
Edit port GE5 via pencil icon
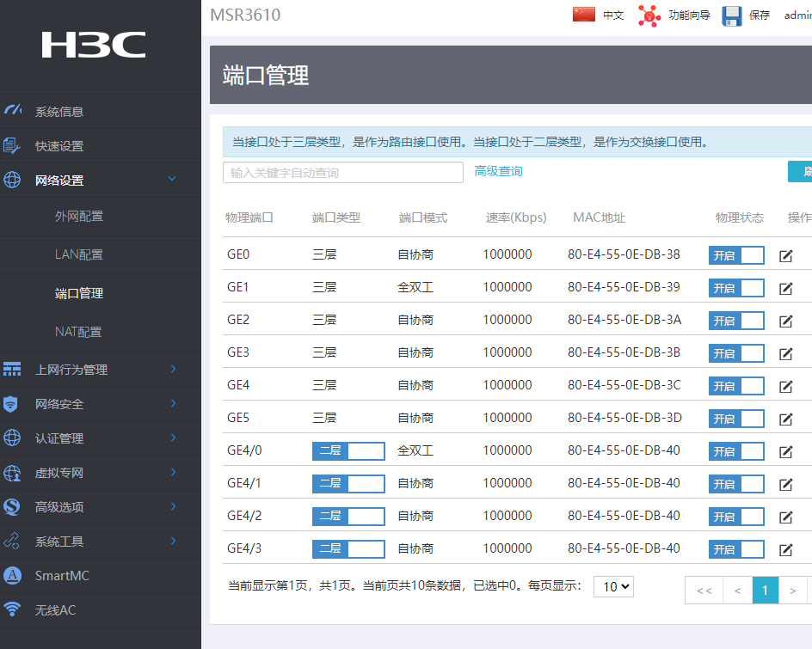(785, 419)
